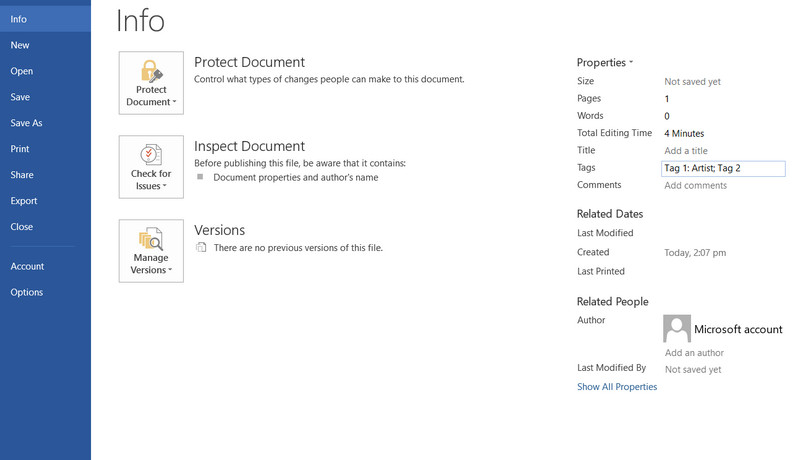Viewport: 800px width, 460px height.
Task: Open Account from the sidebar
Action: tap(45, 266)
